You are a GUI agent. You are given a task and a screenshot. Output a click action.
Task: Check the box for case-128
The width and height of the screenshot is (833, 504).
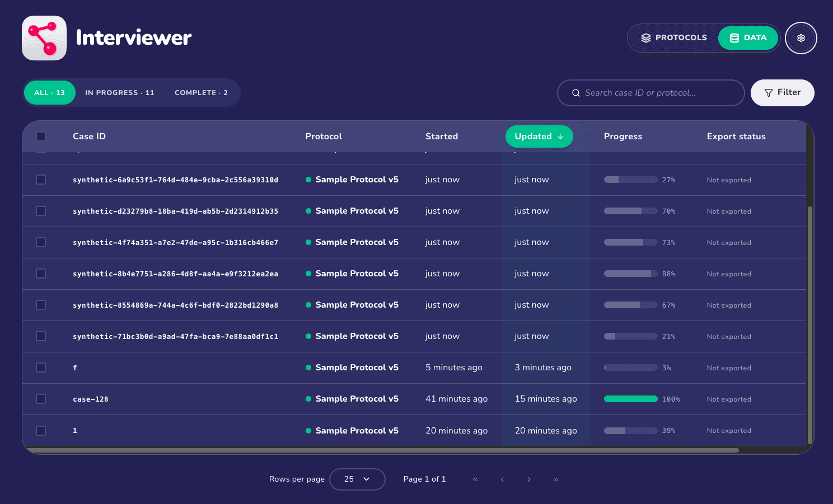tap(41, 399)
